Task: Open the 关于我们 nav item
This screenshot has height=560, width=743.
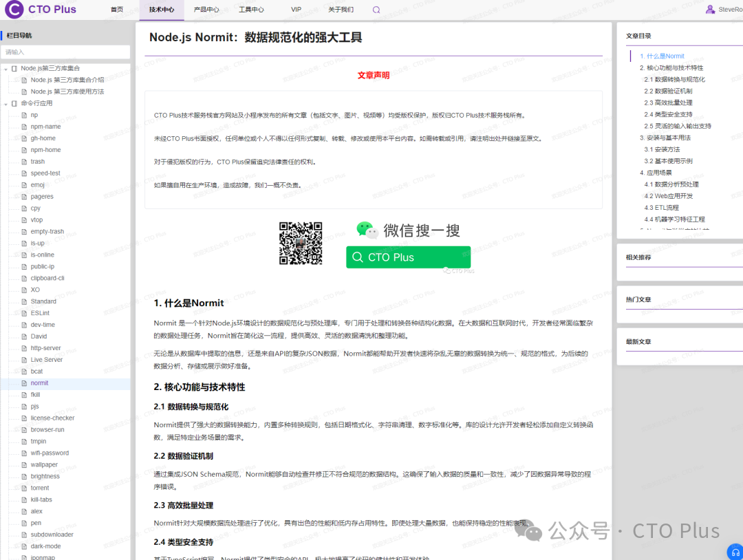Action: [x=341, y=10]
